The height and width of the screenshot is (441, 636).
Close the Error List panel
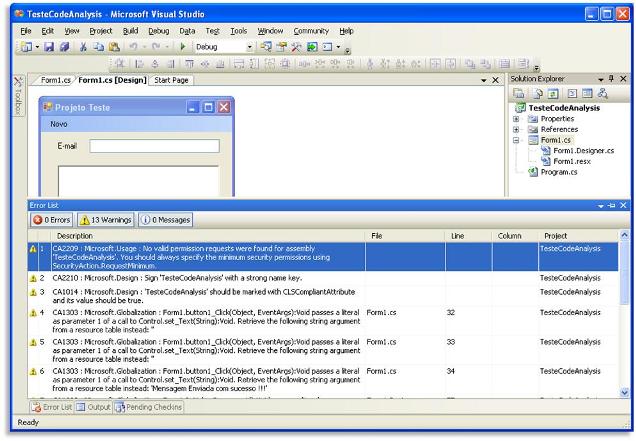[x=623, y=204]
